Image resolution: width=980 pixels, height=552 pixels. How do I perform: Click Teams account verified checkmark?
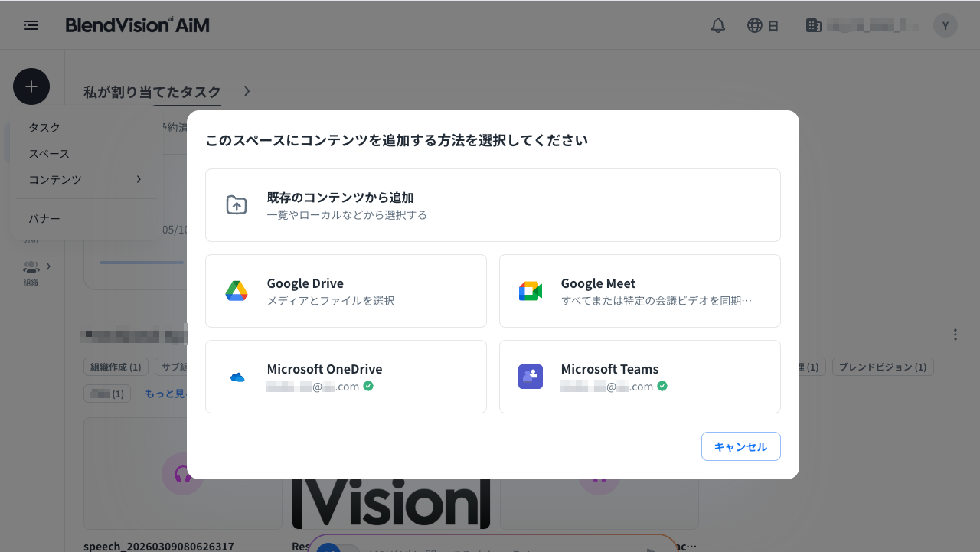coord(662,386)
